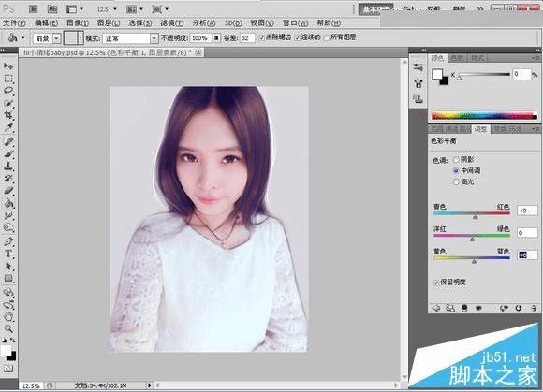Viewport: 543px width, 392px height.
Task: Select the History Brush tool
Action: coord(8,179)
